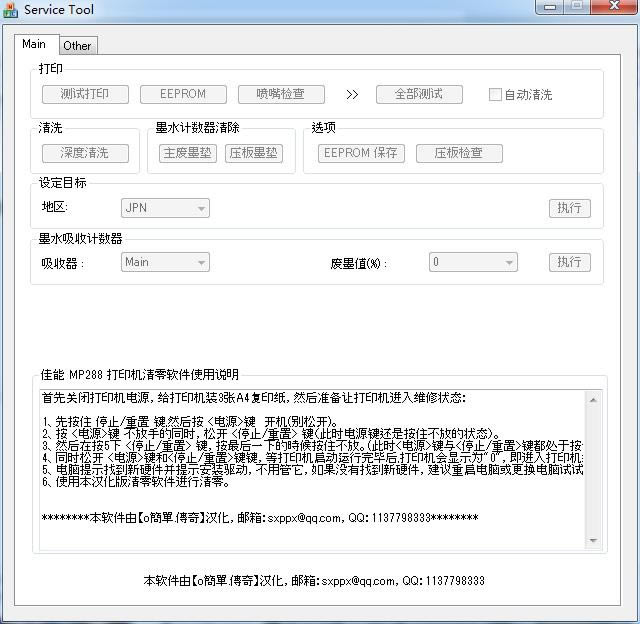Click 执行 button in 墨水吸收计数器 section

570,262
